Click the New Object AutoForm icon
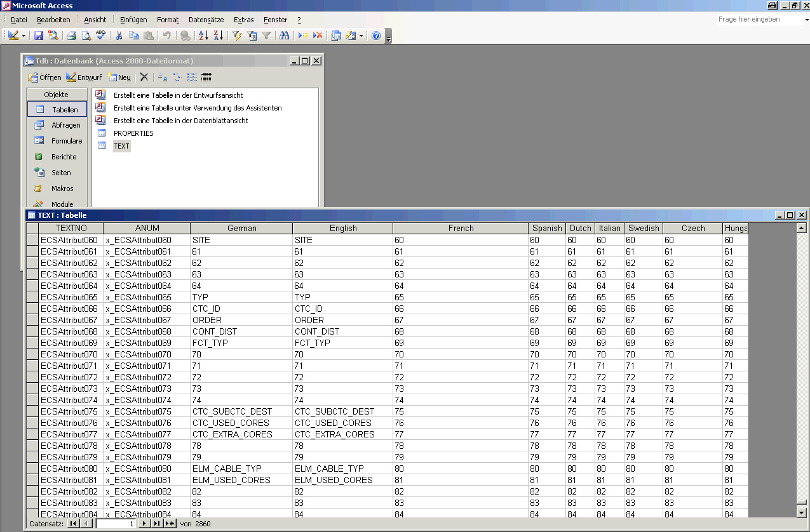Image resolution: width=810 pixels, height=532 pixels. 351,36
